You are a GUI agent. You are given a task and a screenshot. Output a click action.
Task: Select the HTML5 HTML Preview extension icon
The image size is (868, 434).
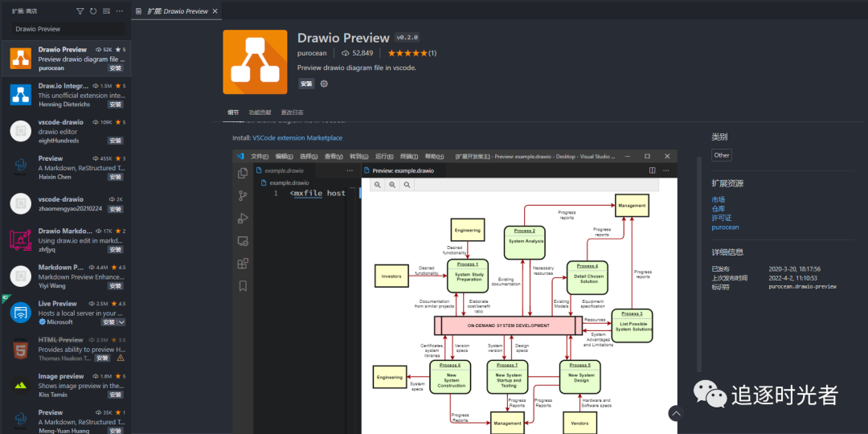[20, 349]
